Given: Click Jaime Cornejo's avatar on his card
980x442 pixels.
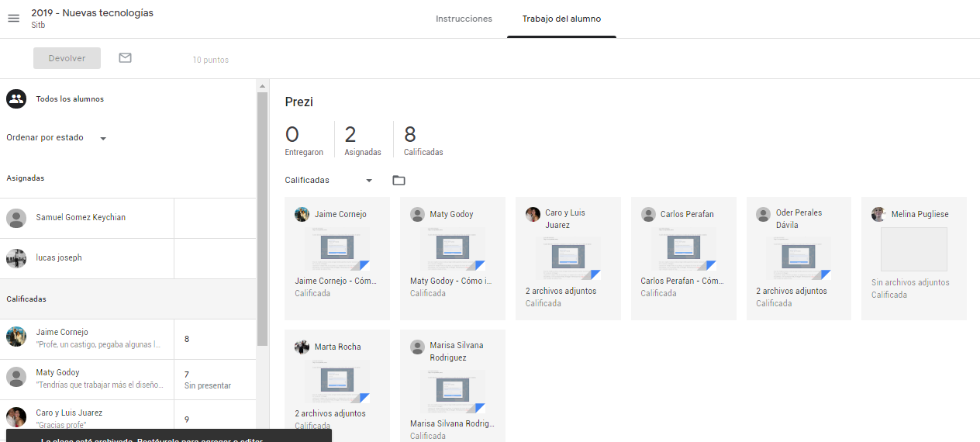Looking at the screenshot, I should pos(302,214).
